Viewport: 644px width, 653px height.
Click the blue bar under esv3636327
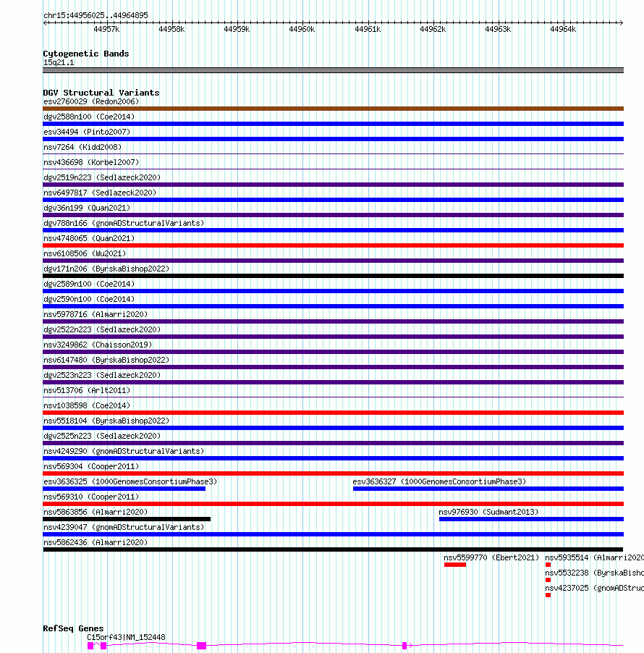coord(488,489)
